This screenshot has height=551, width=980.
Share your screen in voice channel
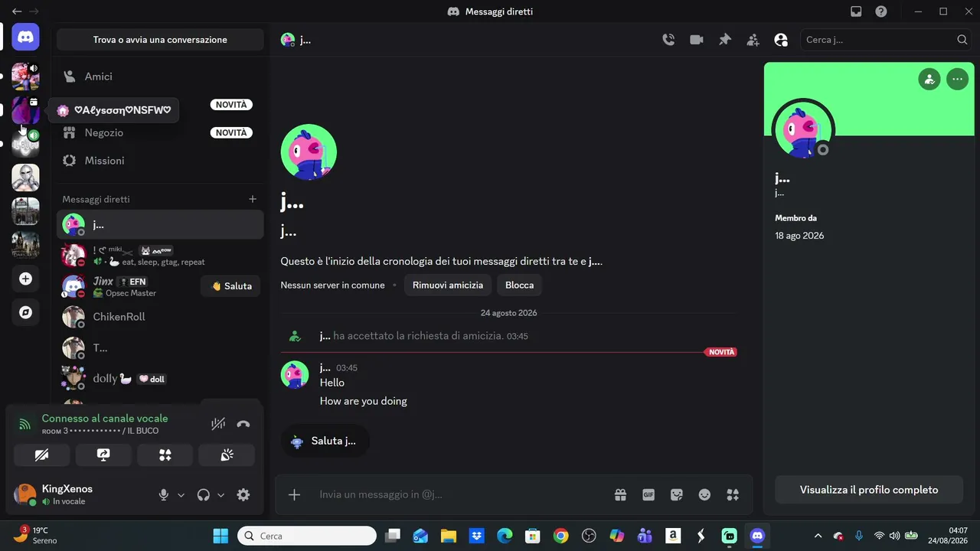pyautogui.click(x=103, y=455)
